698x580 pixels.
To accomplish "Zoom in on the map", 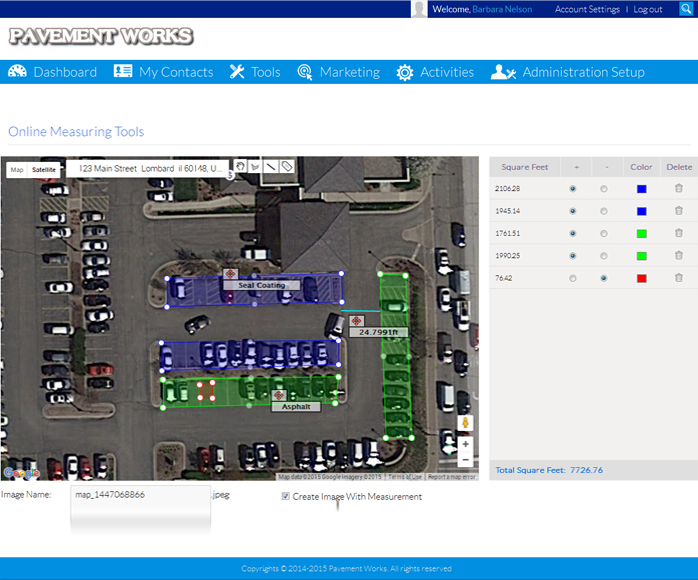I will click(x=465, y=444).
